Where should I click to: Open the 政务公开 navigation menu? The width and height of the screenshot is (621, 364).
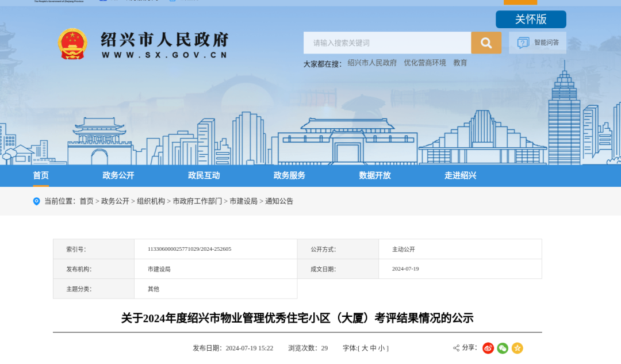point(118,175)
